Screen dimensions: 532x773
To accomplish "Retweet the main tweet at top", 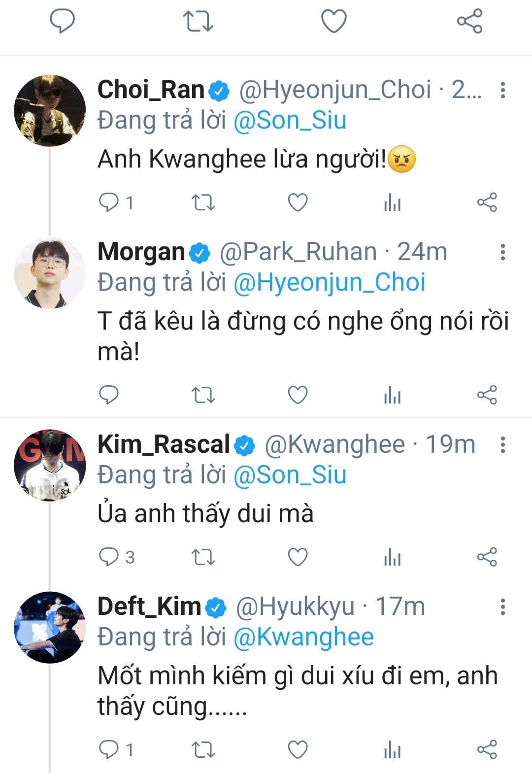I will [198, 21].
